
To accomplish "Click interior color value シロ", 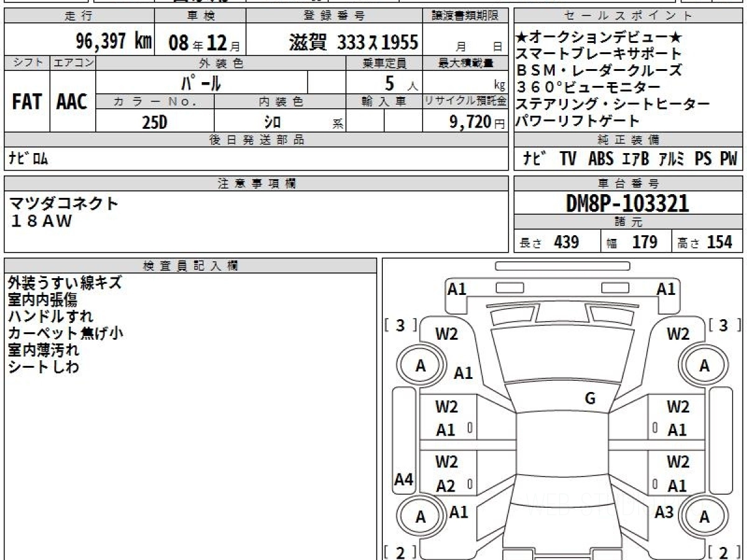I will 272,122.
